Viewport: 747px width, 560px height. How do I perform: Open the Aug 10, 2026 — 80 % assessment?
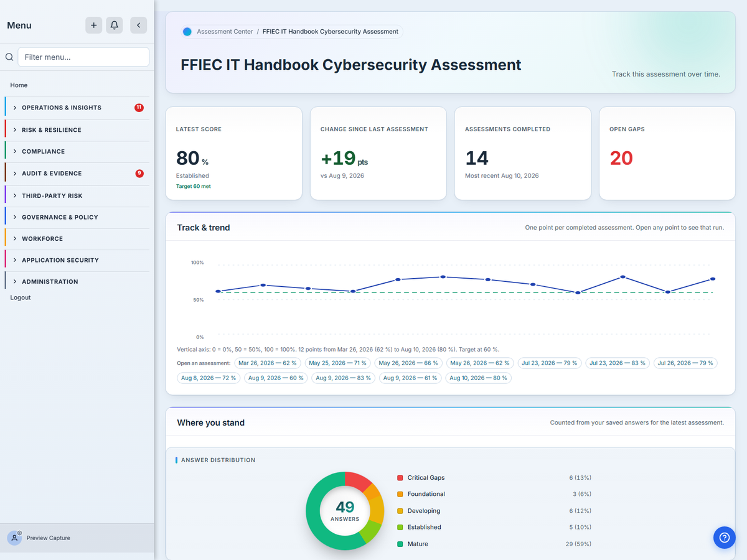tap(478, 378)
